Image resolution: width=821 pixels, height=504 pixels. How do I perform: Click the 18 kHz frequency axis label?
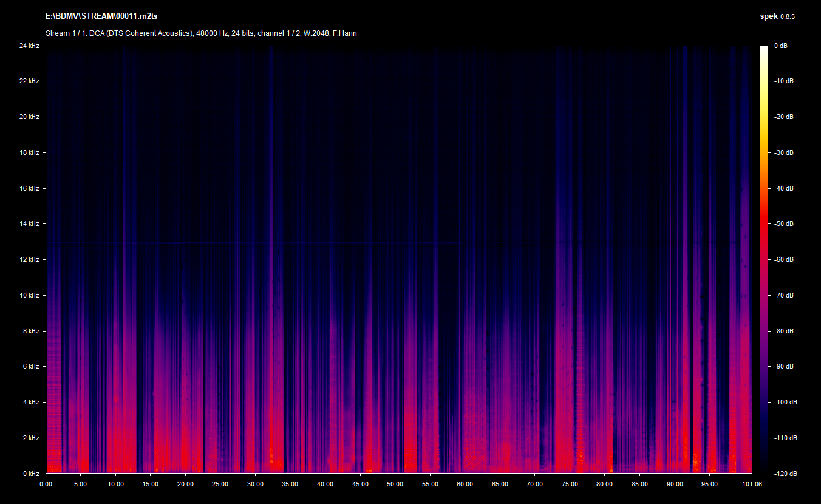coord(29,152)
